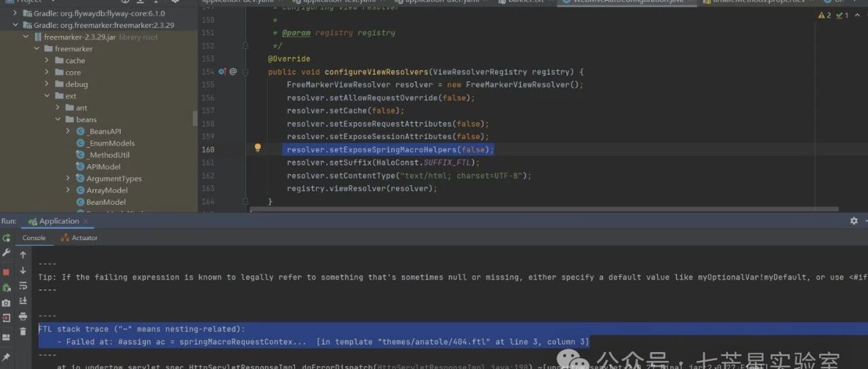Click the @ gutter marker on line 154

tap(233, 71)
